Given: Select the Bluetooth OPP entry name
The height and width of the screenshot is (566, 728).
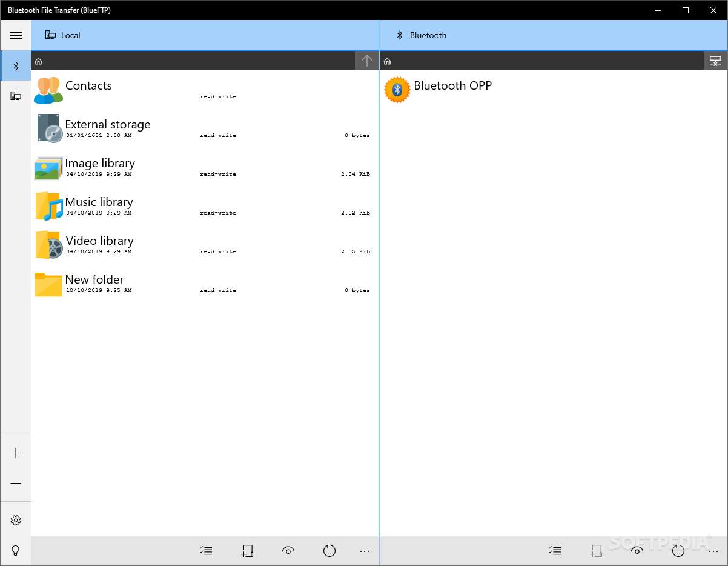Looking at the screenshot, I should (453, 85).
